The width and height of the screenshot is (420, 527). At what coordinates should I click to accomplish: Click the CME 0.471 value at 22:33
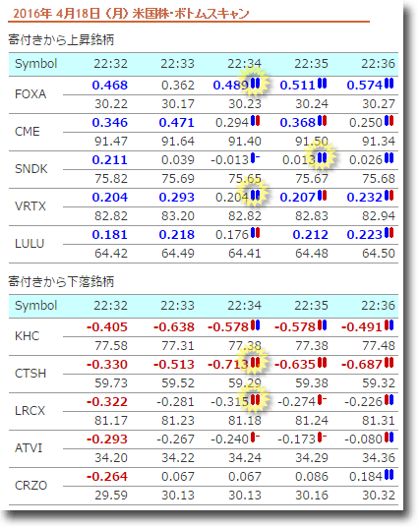pos(177,122)
